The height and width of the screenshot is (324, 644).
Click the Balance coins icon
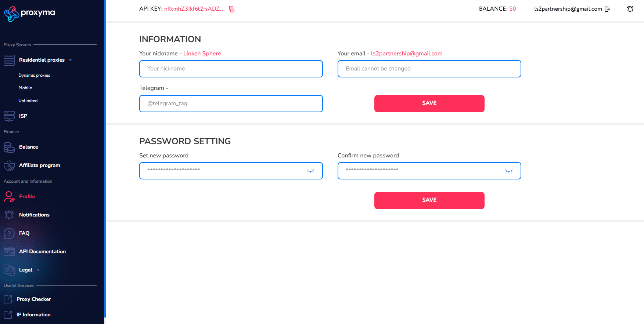click(x=9, y=147)
